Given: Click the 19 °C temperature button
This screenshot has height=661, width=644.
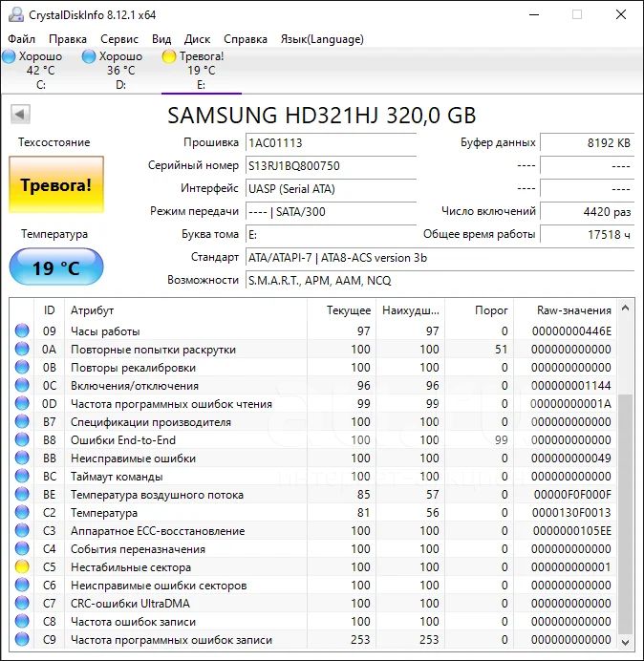Looking at the screenshot, I should 56,267.
